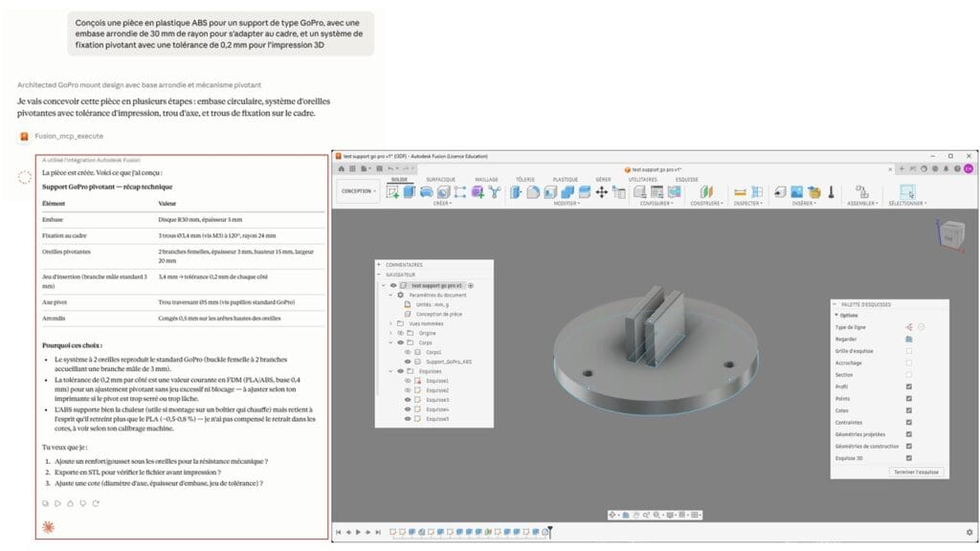This screenshot has height=551, width=980.
Task: Toggle the Grille d'esquisse checkbox
Action: tap(909, 351)
